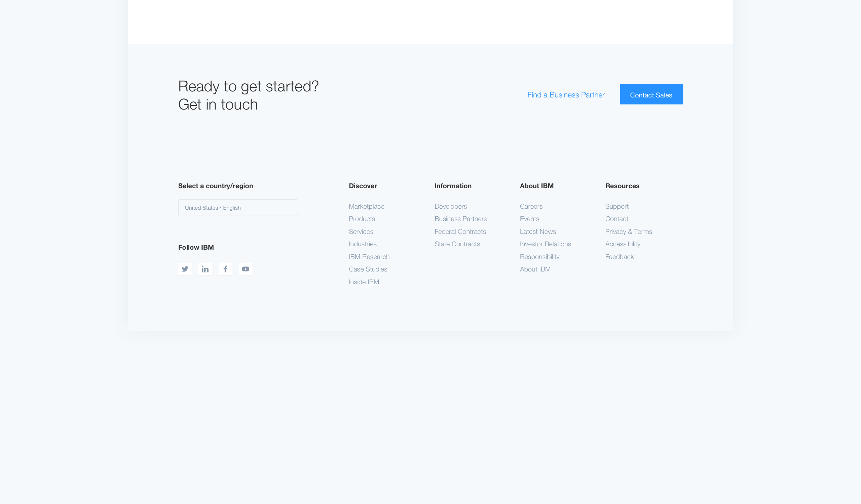861x504 pixels.
Task: Visit the Services footer link
Action: (x=361, y=232)
